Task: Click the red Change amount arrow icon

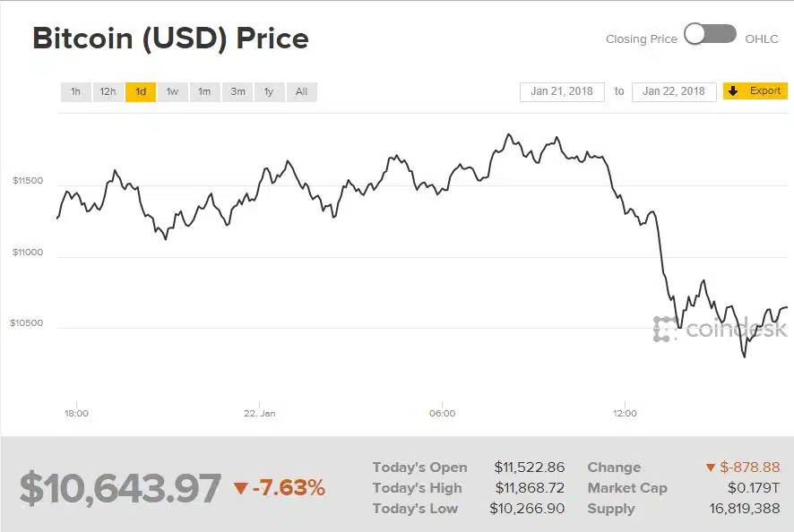Action: [x=710, y=468]
